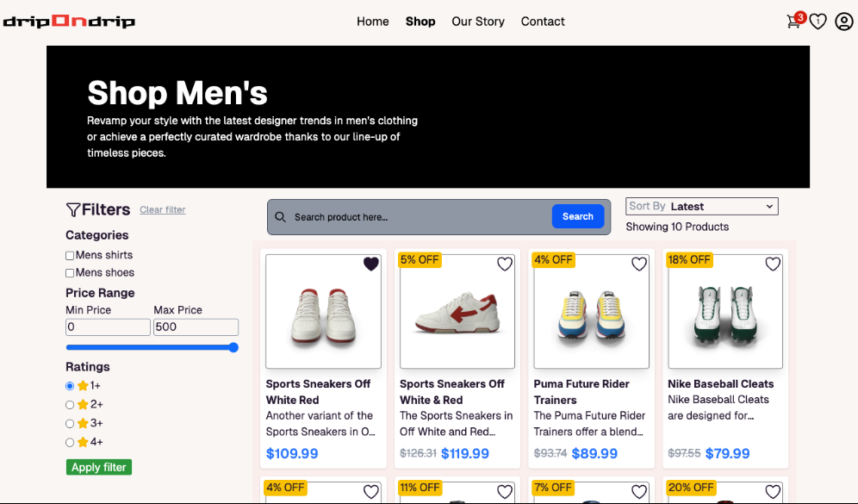
Task: Open the Shop menu item
Action: (x=420, y=22)
